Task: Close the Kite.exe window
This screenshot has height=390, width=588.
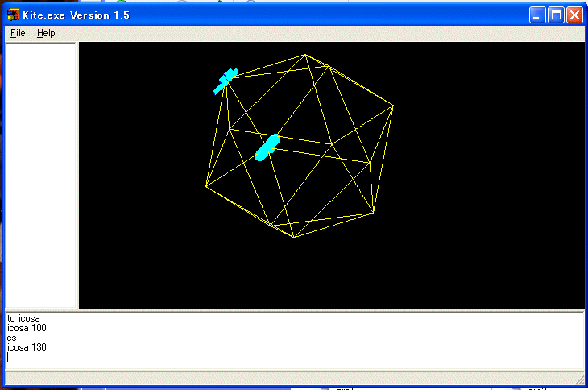Action: pyautogui.click(x=574, y=15)
